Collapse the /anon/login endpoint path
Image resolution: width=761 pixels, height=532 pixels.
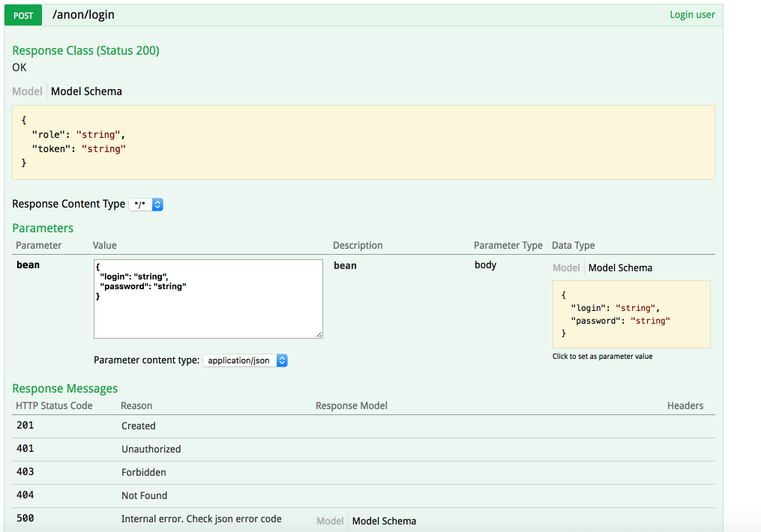(x=83, y=15)
